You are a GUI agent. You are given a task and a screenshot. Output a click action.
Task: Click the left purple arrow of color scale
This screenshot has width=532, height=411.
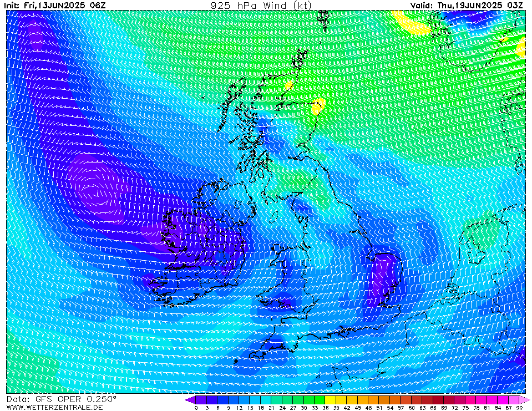pyautogui.click(x=191, y=400)
